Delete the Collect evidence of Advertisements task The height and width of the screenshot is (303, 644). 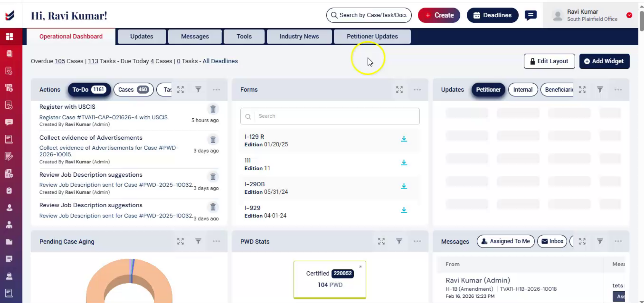pos(213,140)
